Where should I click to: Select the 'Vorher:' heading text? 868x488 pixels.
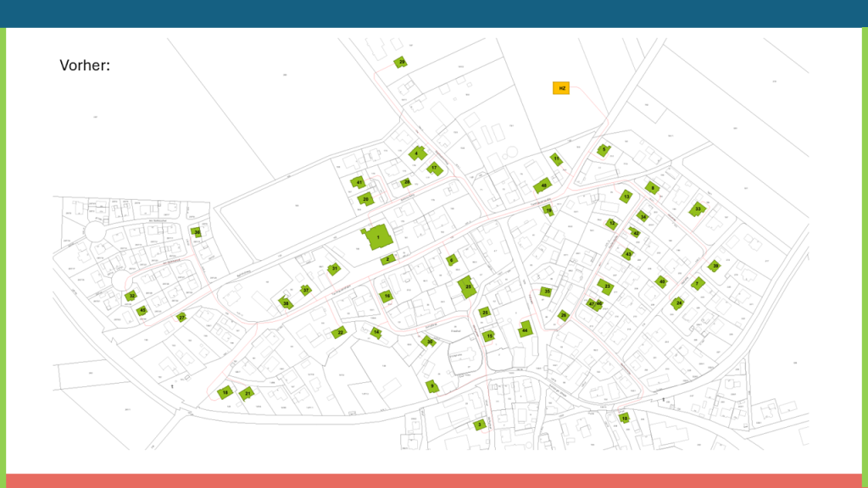pyautogui.click(x=85, y=65)
